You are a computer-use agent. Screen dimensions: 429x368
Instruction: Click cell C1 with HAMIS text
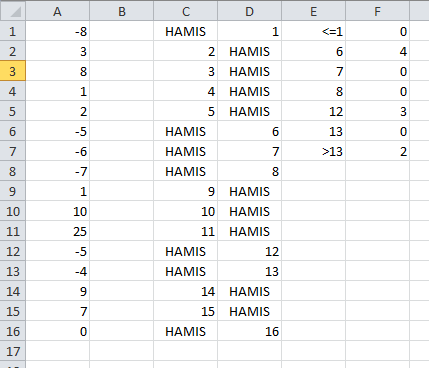(186, 31)
